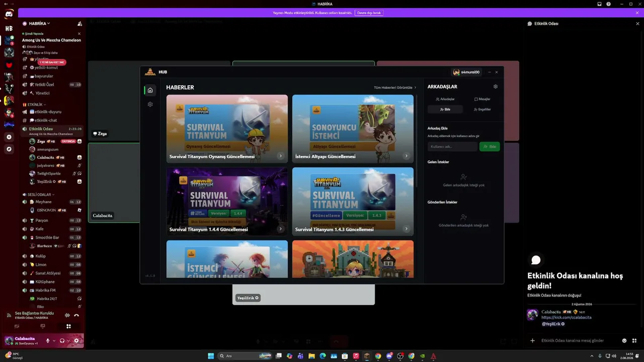
Task: Click the Kullanıcı adı friend input field
Action: [452, 146]
